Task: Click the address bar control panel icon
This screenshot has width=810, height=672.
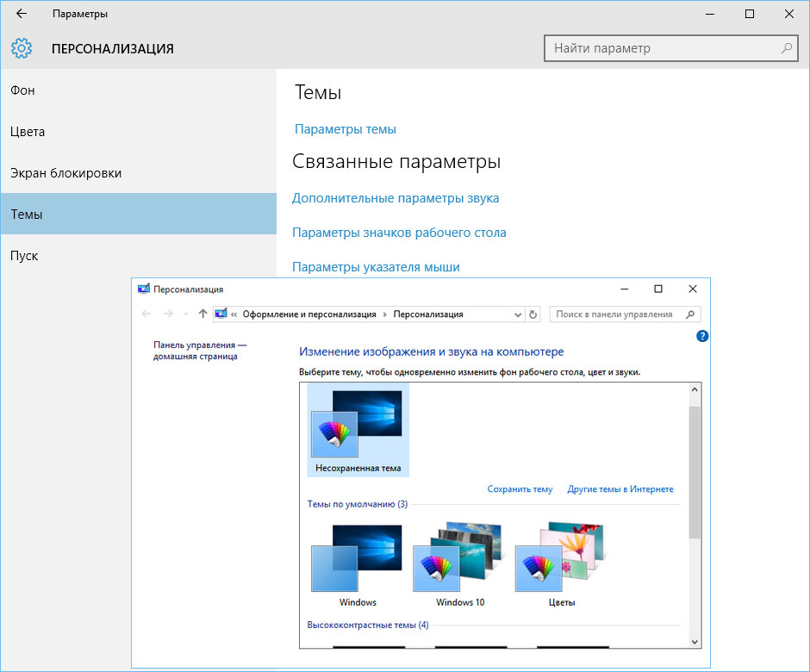Action: pyautogui.click(x=221, y=314)
